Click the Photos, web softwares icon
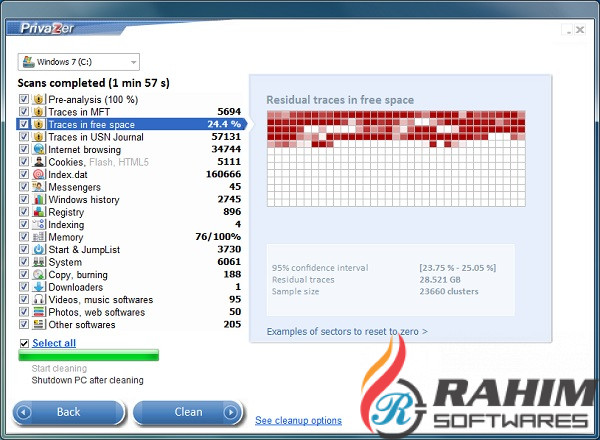Image resolution: width=600 pixels, height=440 pixels. (39, 312)
